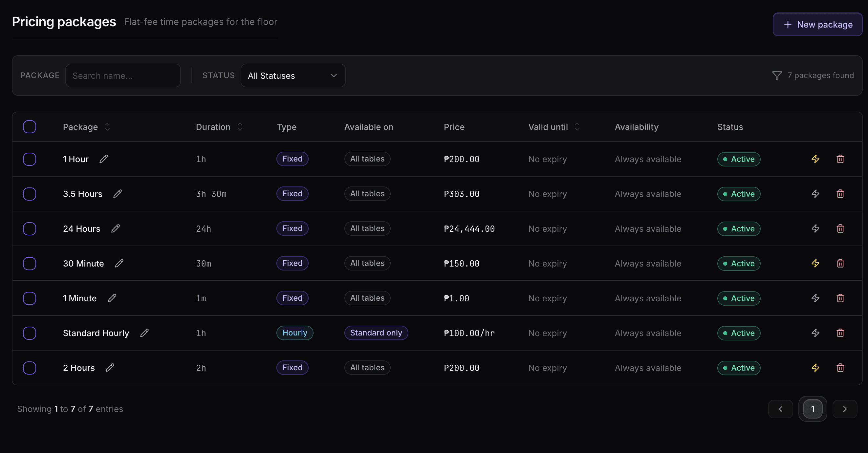Viewport: 868px width, 453px height.
Task: Tick the 24 Hours row checkbox
Action: point(30,229)
